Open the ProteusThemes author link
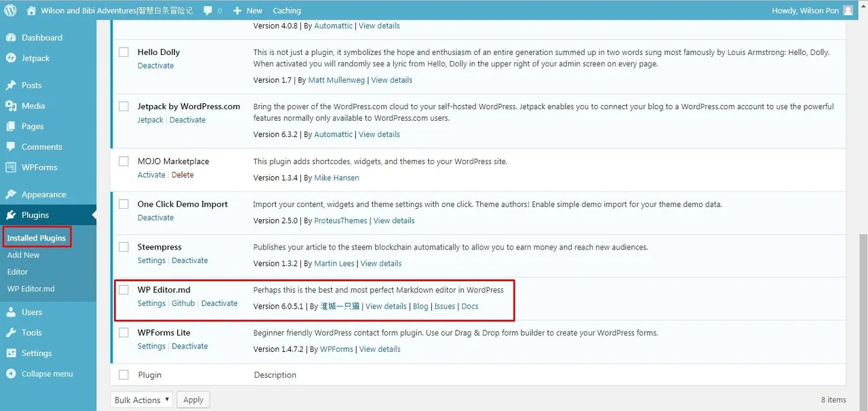Viewport: 868px width, 411px height. pos(341,220)
